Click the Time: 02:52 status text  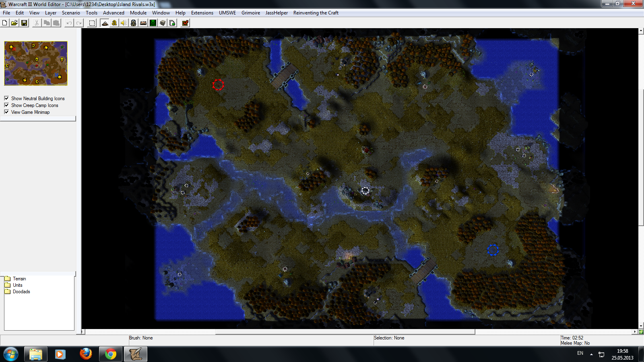(572, 338)
